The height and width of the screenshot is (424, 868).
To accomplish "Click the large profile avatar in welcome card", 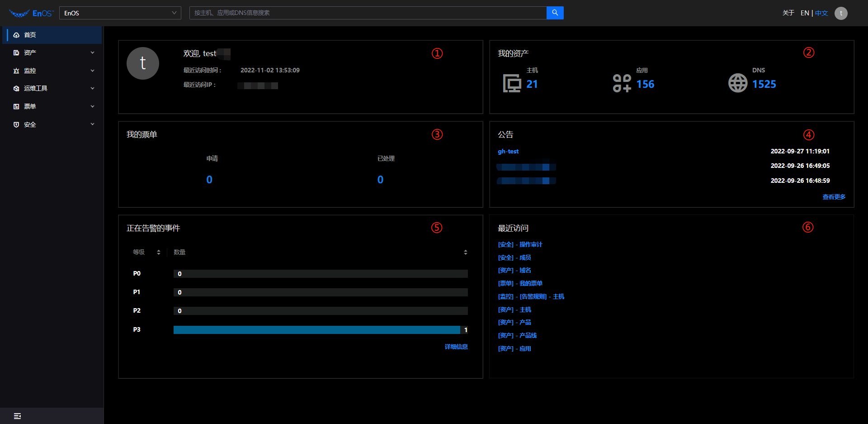I will (143, 63).
